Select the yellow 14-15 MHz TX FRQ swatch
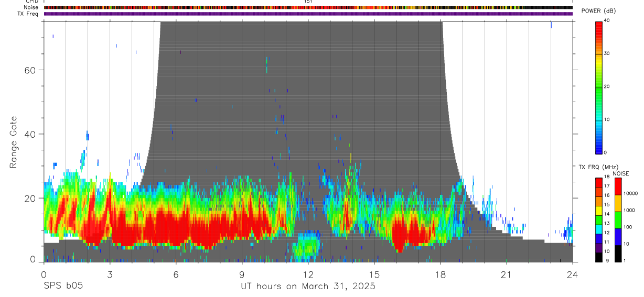This screenshot has height=297, width=644. pos(599,210)
